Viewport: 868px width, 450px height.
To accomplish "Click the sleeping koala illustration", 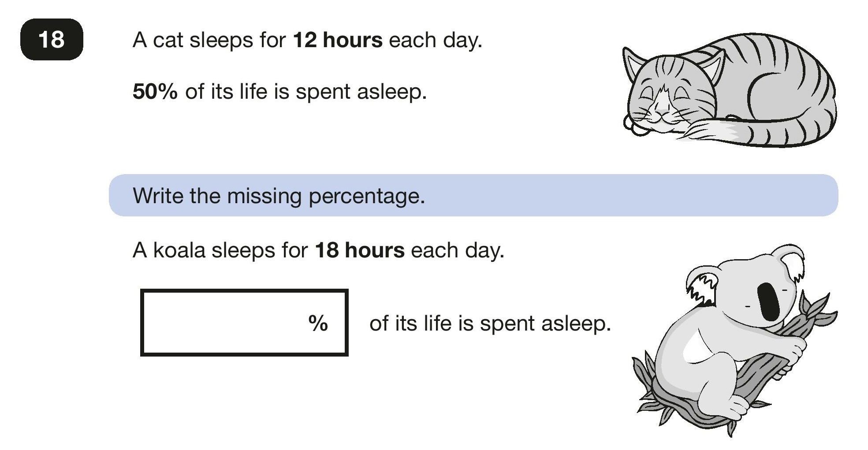I will pos(734,339).
